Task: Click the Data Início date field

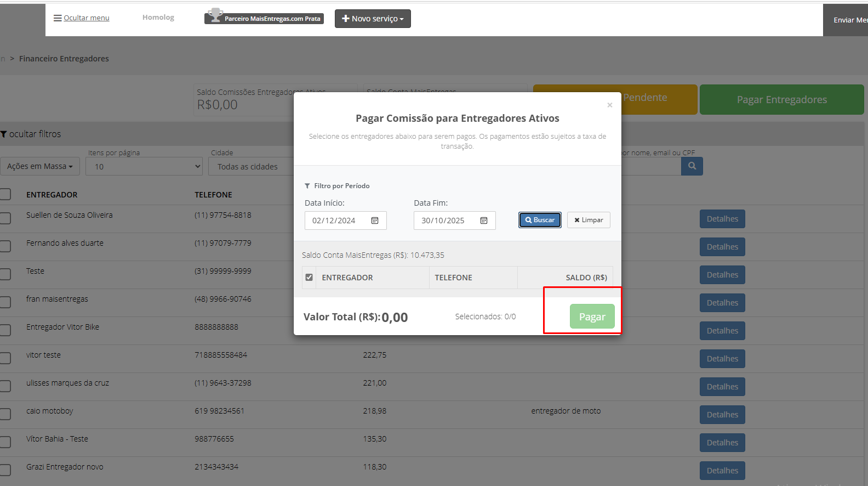Action: click(346, 221)
